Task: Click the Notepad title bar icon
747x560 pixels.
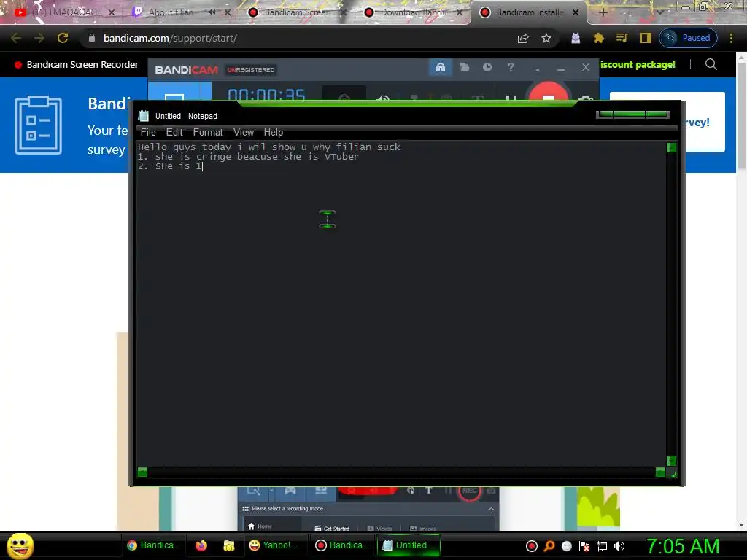Action: point(144,116)
